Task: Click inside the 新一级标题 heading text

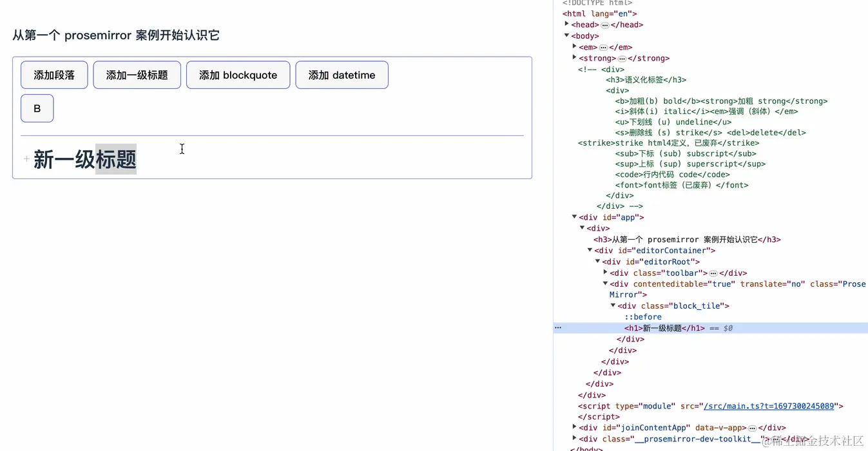Action: click(x=84, y=159)
